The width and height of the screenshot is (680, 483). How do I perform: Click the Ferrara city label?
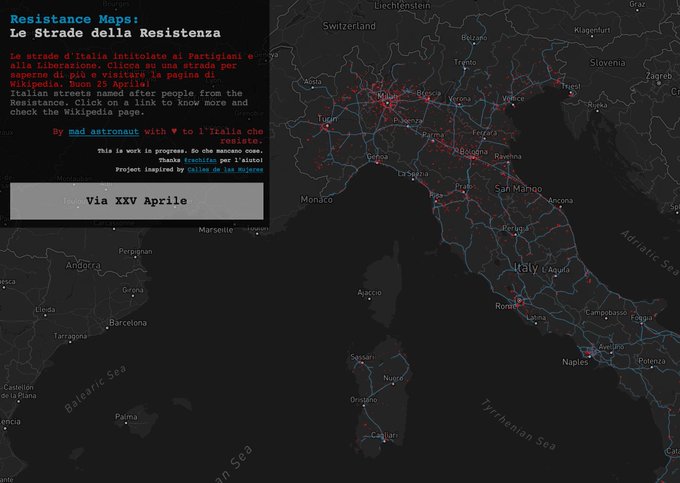tap(485, 133)
